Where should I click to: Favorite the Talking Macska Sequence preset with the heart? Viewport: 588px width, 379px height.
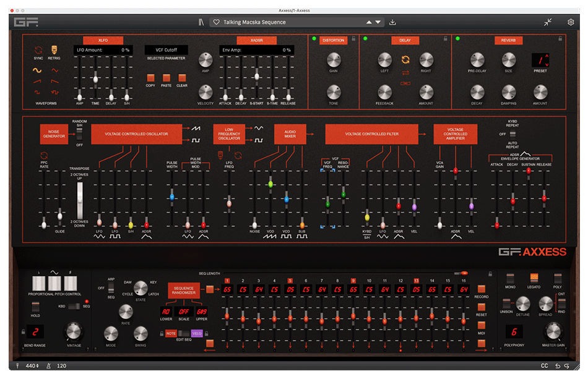point(217,22)
